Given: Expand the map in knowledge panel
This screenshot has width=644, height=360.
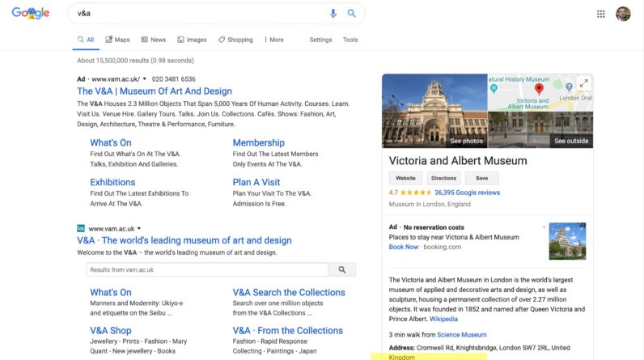Looking at the screenshot, I should [583, 83].
